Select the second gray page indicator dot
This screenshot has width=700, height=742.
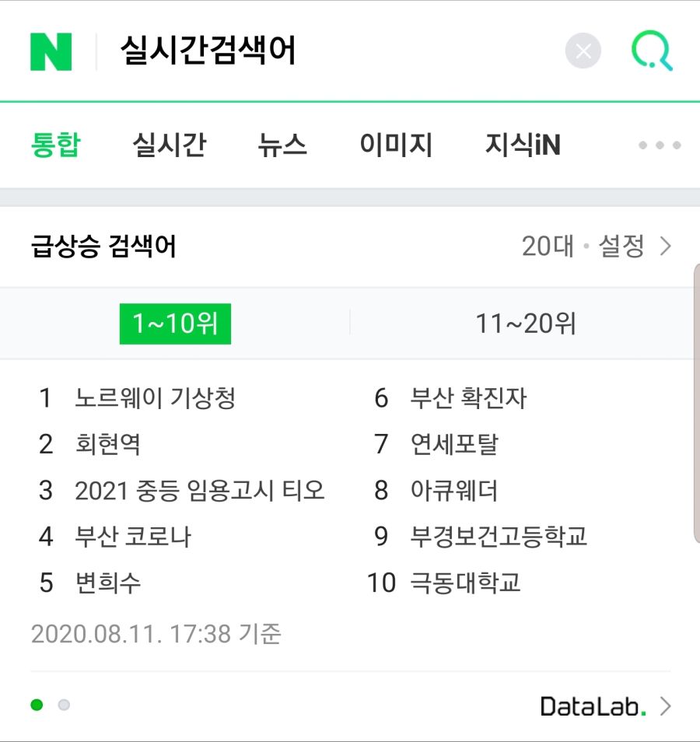click(64, 705)
